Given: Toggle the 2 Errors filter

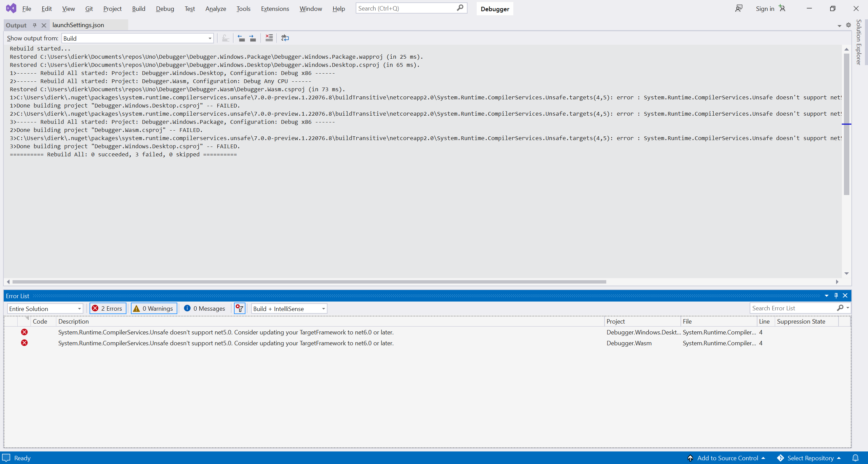Looking at the screenshot, I should click(108, 308).
